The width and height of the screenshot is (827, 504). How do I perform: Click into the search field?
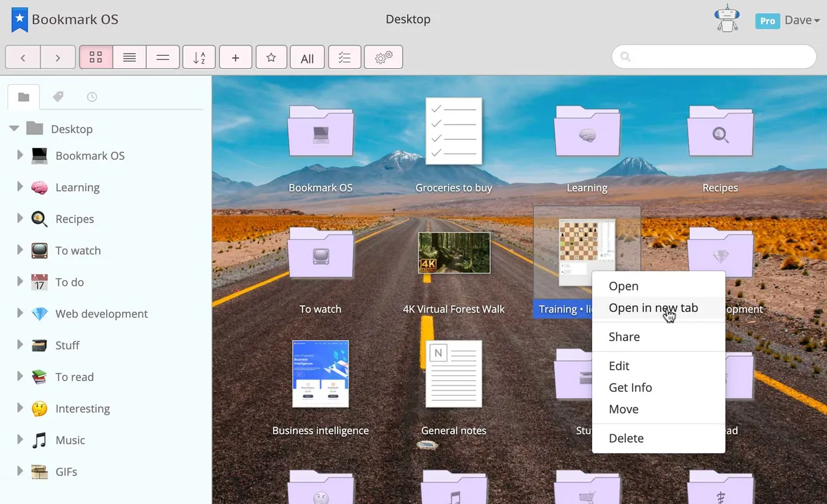point(717,57)
